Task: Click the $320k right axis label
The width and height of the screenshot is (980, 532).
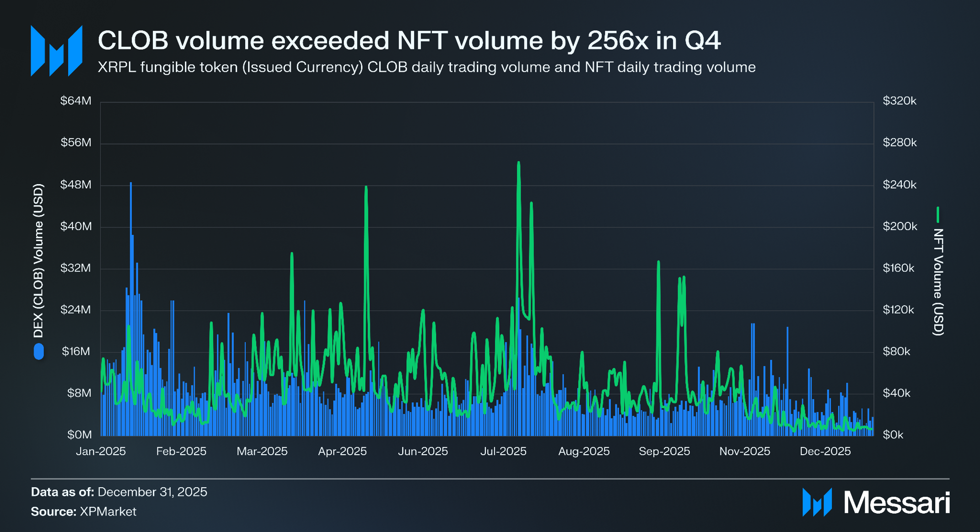Action: 899,101
